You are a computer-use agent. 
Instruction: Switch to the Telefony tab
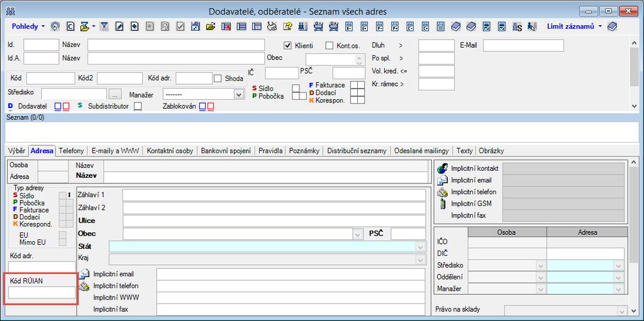coord(71,151)
